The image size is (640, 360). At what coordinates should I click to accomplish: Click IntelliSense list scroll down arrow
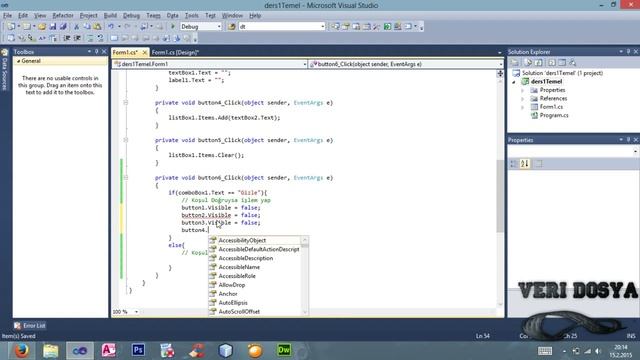click(x=305, y=312)
